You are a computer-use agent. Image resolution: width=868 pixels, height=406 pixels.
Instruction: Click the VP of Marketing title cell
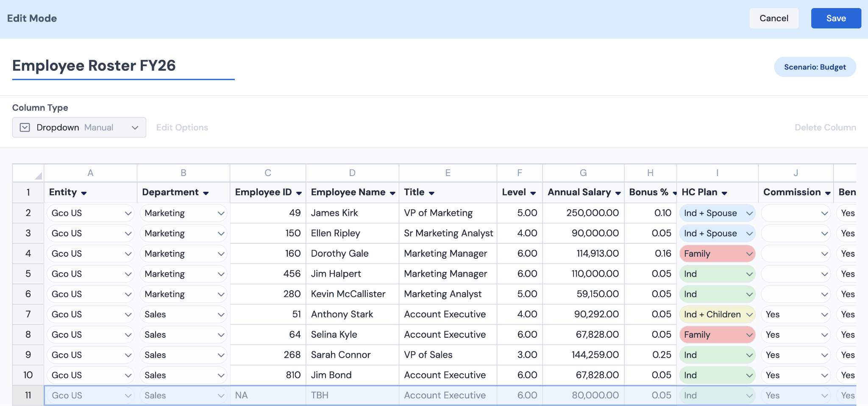click(x=448, y=213)
